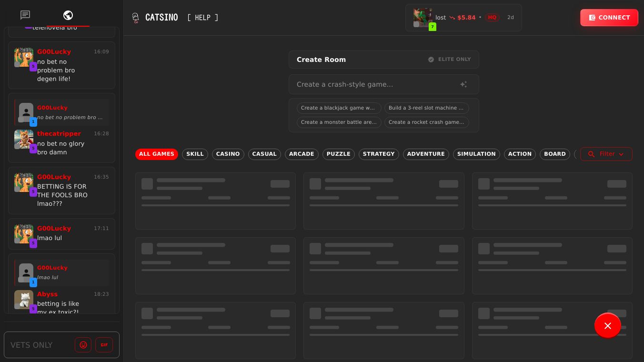Image resolution: width=644 pixels, height=362 pixels.
Task: Switch to the PUZZLE category
Action: click(x=339, y=154)
